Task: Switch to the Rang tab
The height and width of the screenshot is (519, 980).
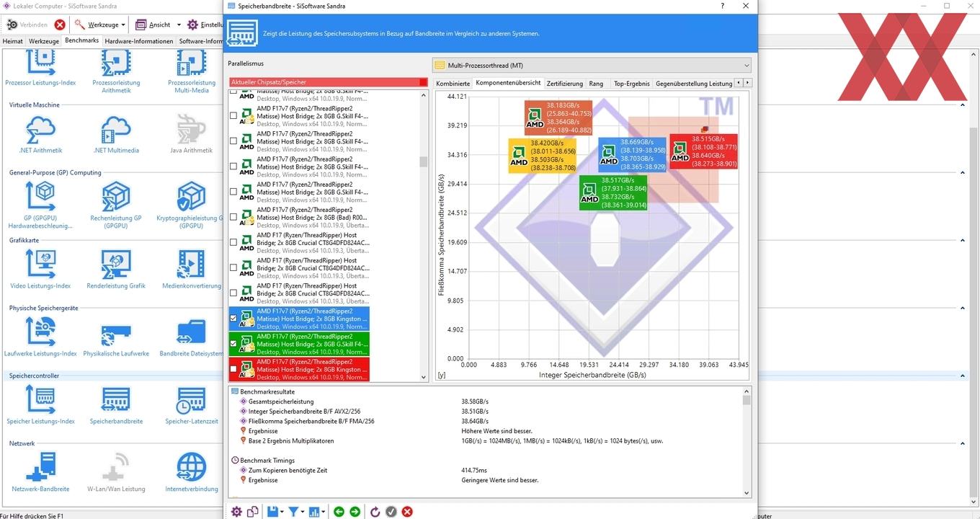Action: click(596, 84)
